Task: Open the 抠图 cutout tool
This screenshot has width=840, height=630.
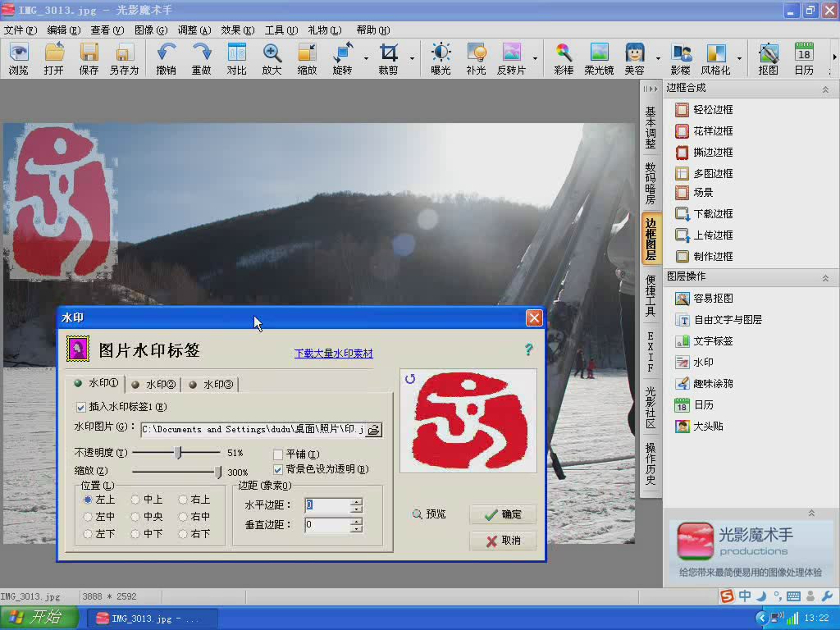Action: (x=769, y=58)
